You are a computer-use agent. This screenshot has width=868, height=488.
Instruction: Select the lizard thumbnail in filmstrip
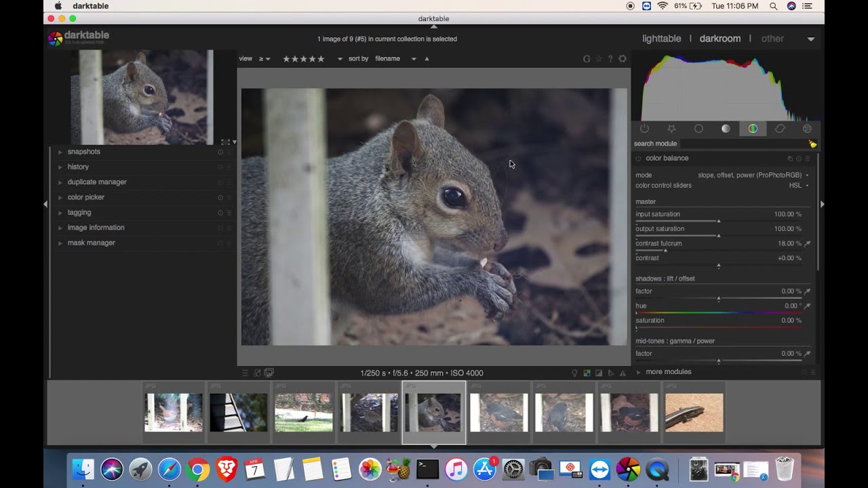click(x=694, y=412)
